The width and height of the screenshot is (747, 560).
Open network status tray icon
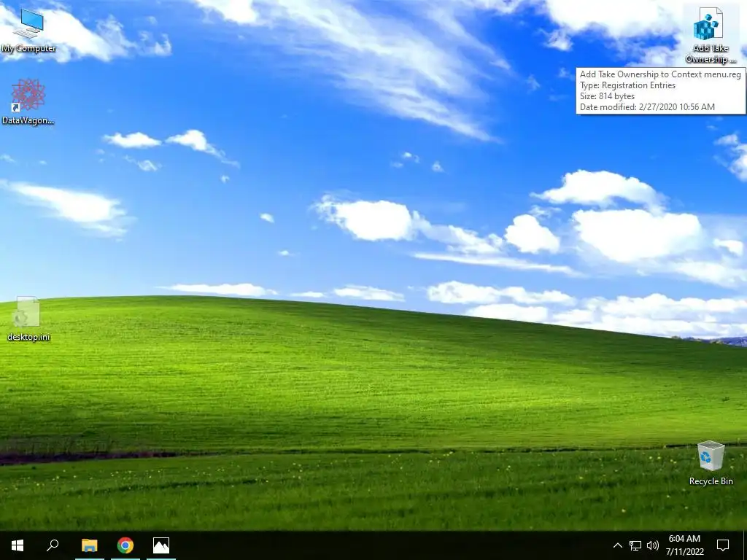(x=635, y=545)
